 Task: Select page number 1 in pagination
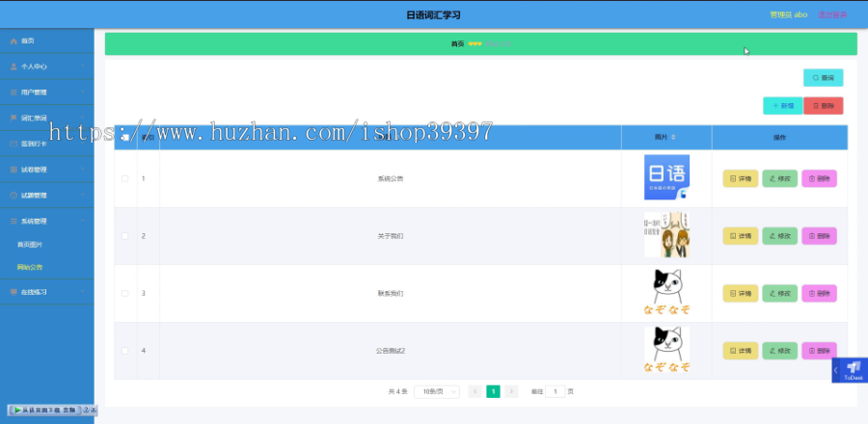493,392
